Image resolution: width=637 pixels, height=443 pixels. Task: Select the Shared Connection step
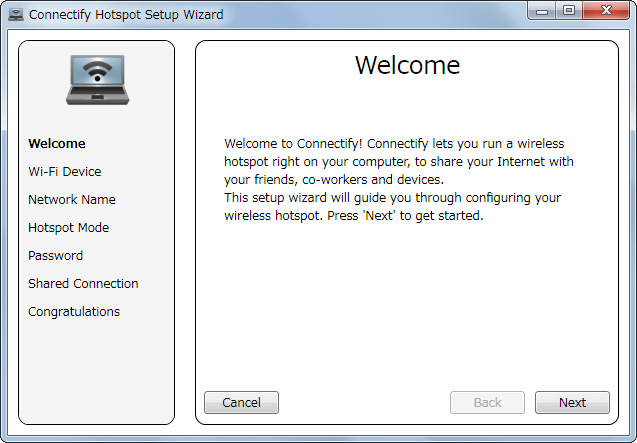[x=83, y=284]
